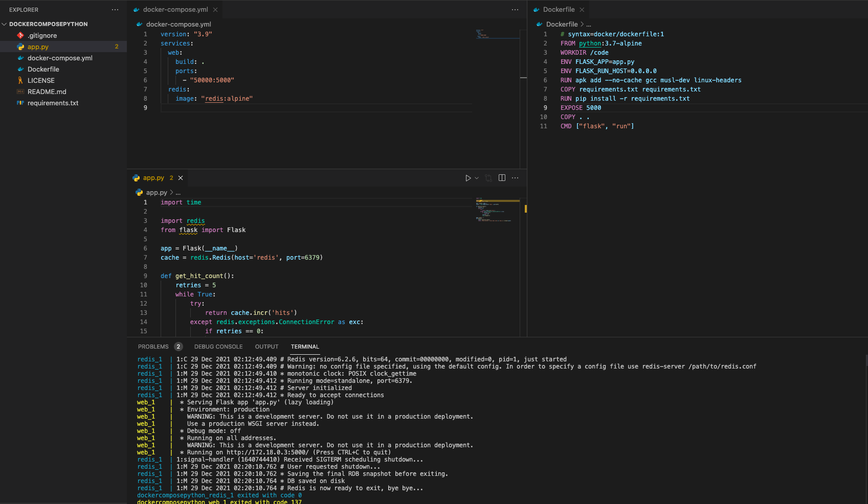Click the Markdown icon beside README.md
Screen dimensions: 868x504
20,91
